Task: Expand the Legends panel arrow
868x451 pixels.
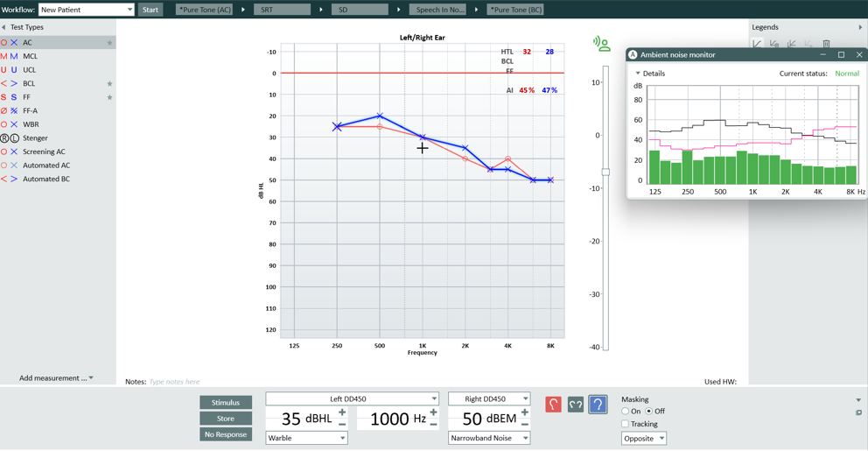Action: (860, 27)
